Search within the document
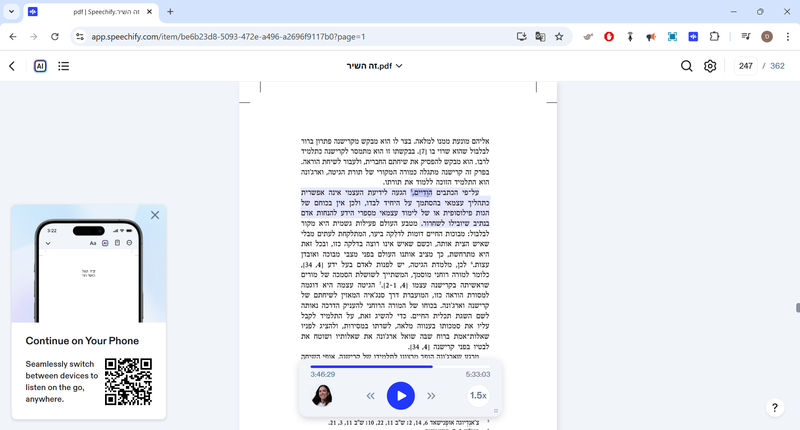This screenshot has width=800, height=430. tap(686, 66)
